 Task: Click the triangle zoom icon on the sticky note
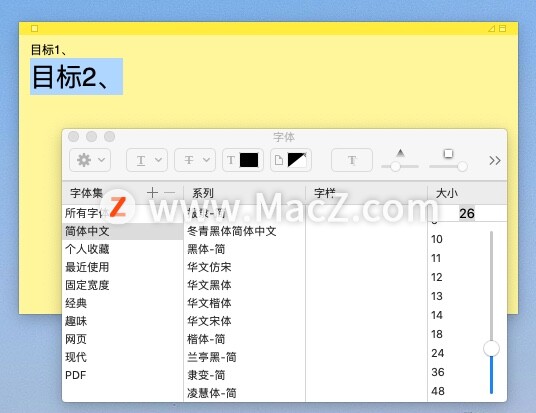492,28
